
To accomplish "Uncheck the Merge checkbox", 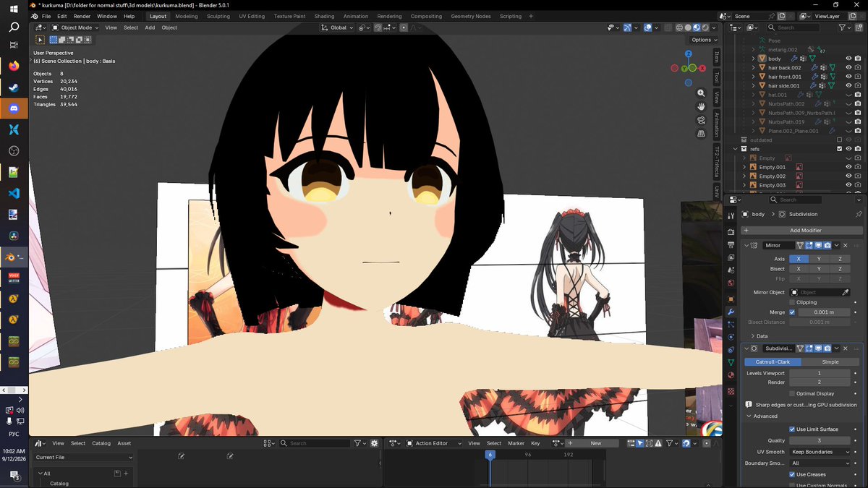I will (792, 312).
